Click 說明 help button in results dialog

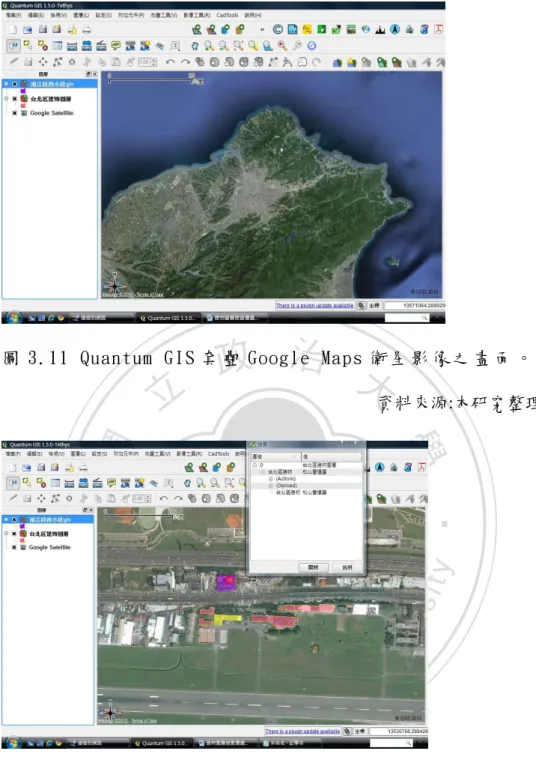pos(347,567)
